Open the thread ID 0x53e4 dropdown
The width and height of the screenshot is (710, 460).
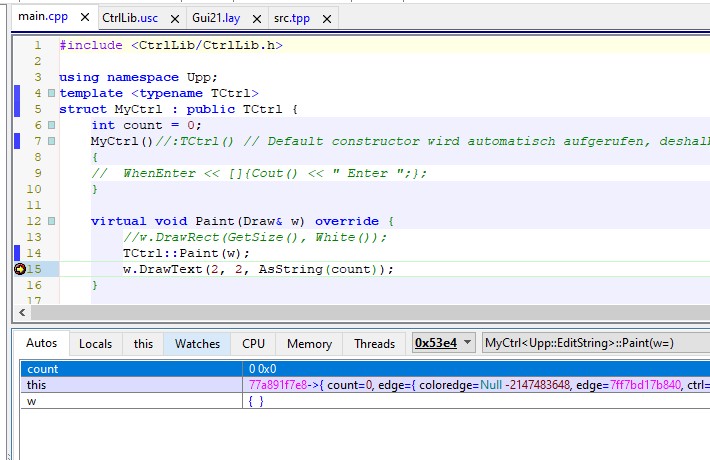[444, 343]
